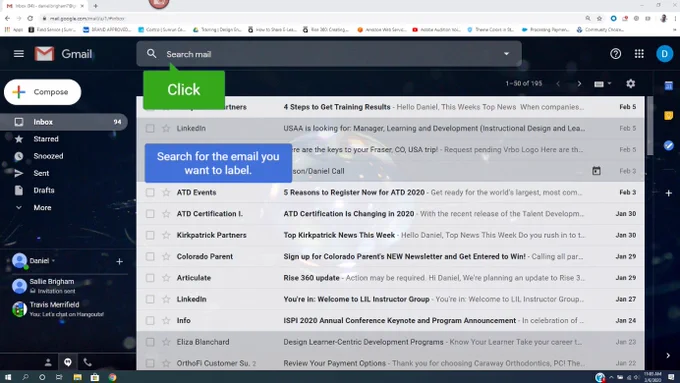Bookmark this page star icon
The height and width of the screenshot is (383, 680).
[x=599, y=18]
